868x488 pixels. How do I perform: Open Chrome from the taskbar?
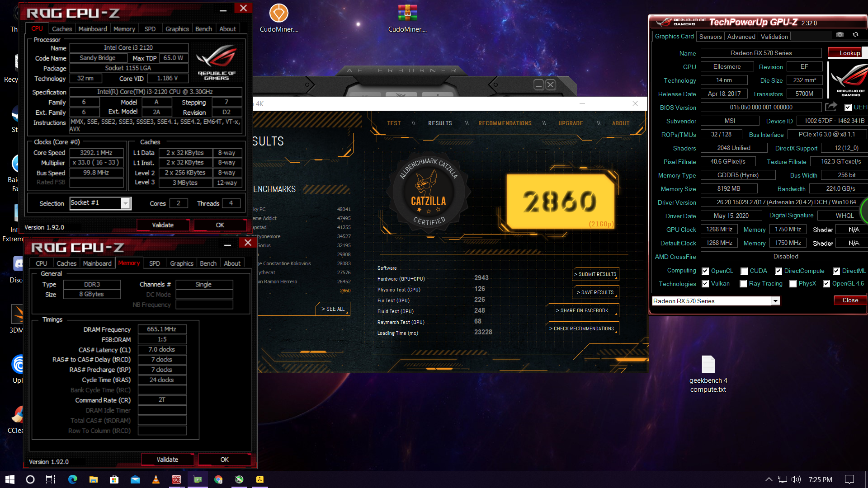218,479
